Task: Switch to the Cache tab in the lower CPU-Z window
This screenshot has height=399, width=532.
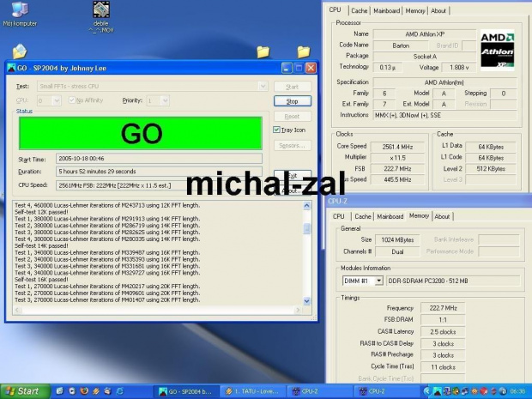Action: coord(363,216)
